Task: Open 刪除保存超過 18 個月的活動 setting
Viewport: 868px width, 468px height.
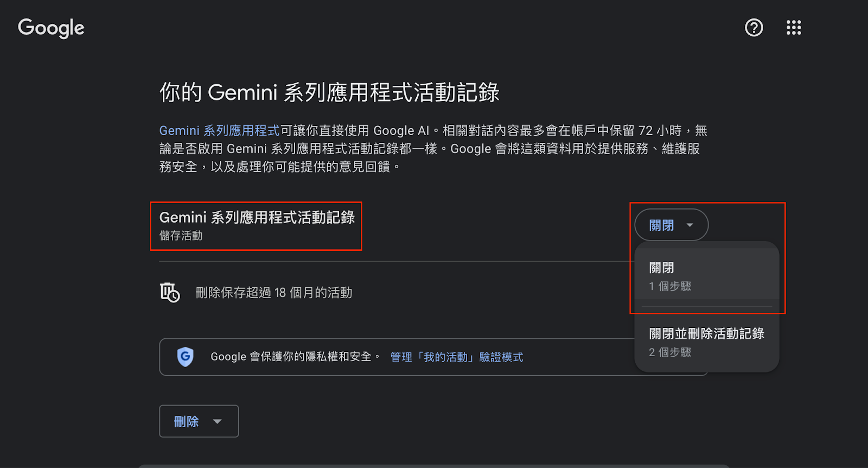Action: point(273,293)
